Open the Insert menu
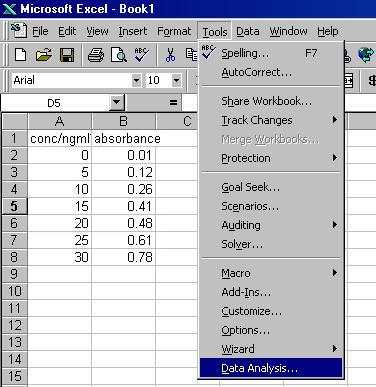Image resolution: width=376 pixels, height=387 pixels. pyautogui.click(x=133, y=31)
